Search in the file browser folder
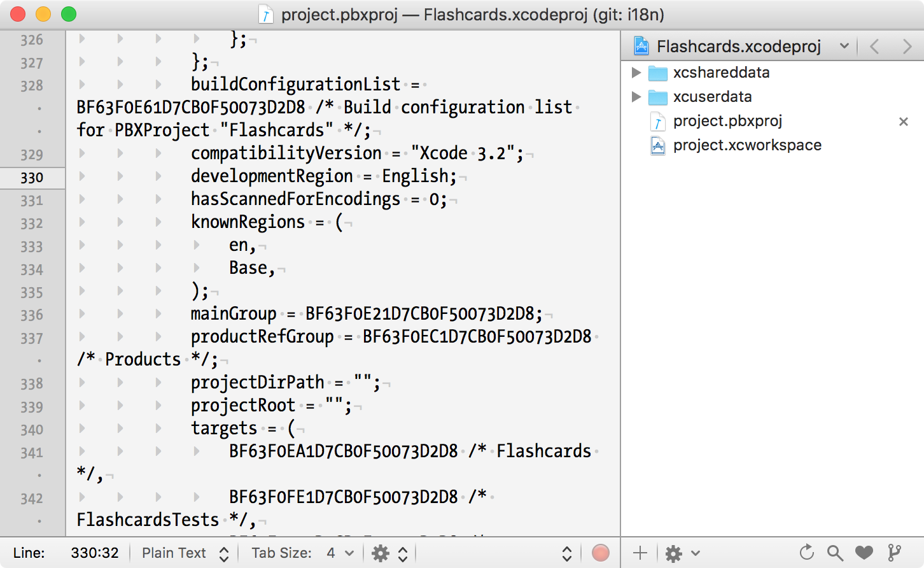Viewport: 924px width, 568px height. point(835,553)
